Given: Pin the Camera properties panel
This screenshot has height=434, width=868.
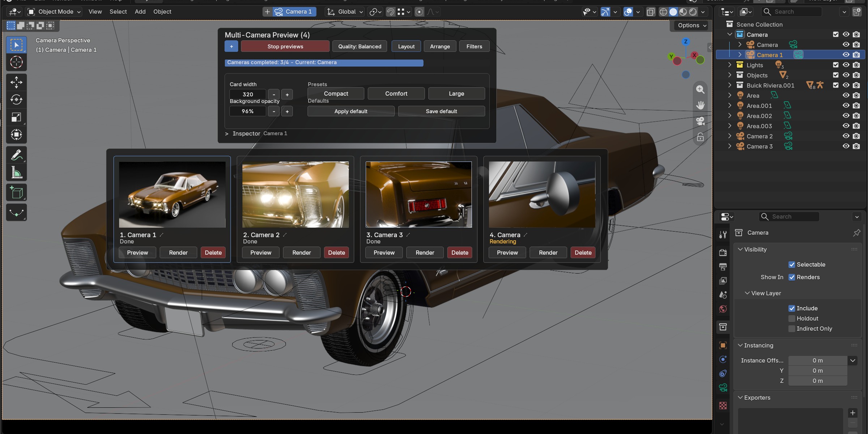Looking at the screenshot, I should 856,233.
